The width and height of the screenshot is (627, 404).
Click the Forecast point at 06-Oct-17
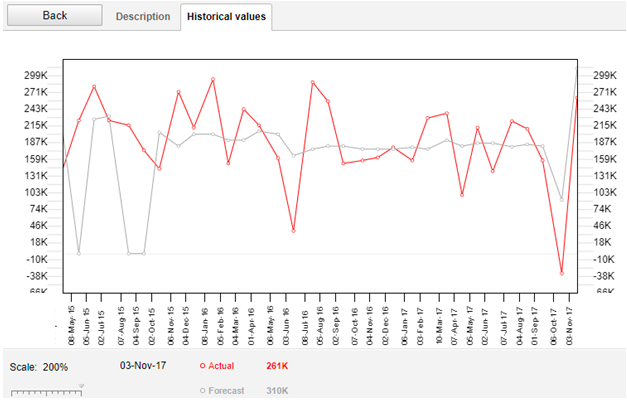(562, 199)
